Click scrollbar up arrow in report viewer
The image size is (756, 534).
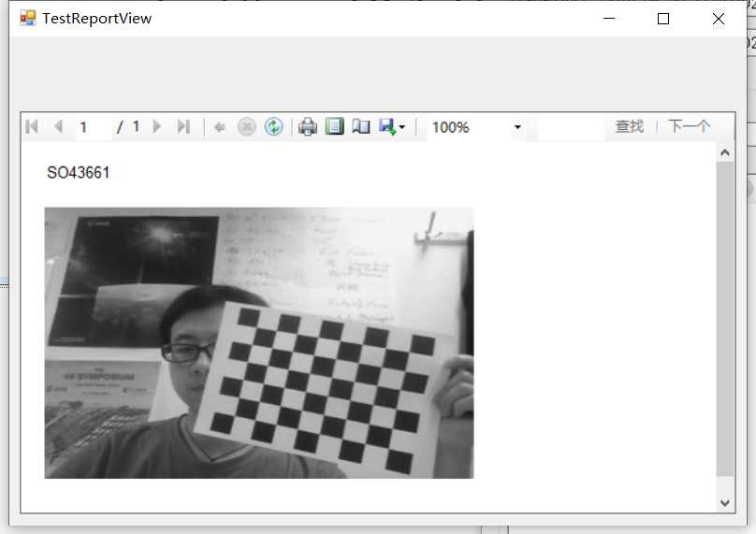pyautogui.click(x=725, y=152)
